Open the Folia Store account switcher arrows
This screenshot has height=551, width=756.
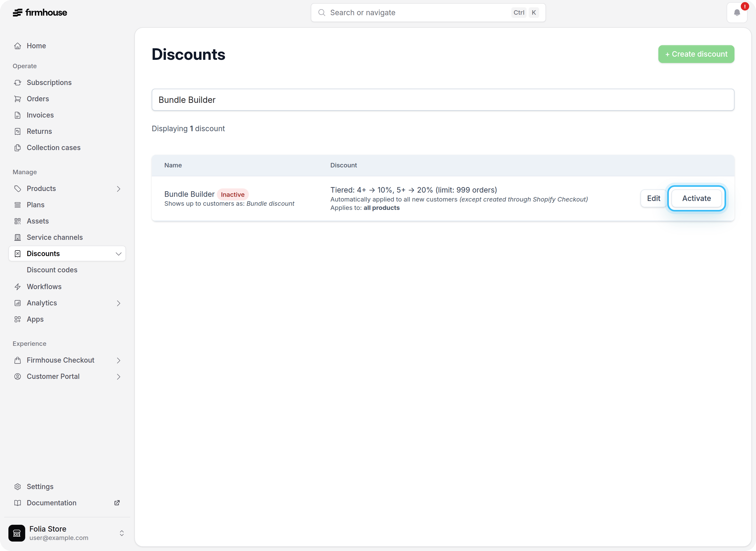coord(122,533)
